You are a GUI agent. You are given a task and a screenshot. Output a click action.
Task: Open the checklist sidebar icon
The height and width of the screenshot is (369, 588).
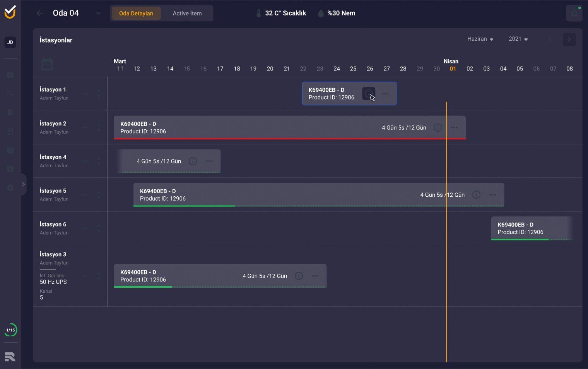coord(10,93)
